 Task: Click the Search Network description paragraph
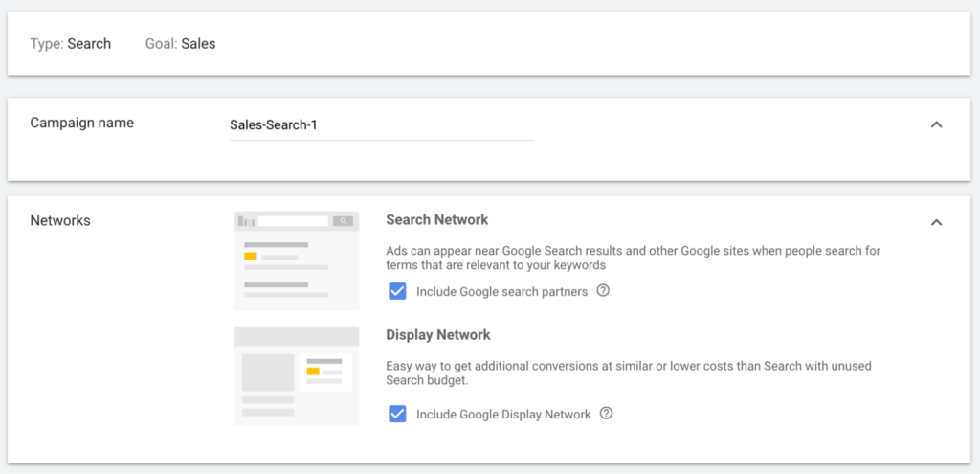[634, 259]
